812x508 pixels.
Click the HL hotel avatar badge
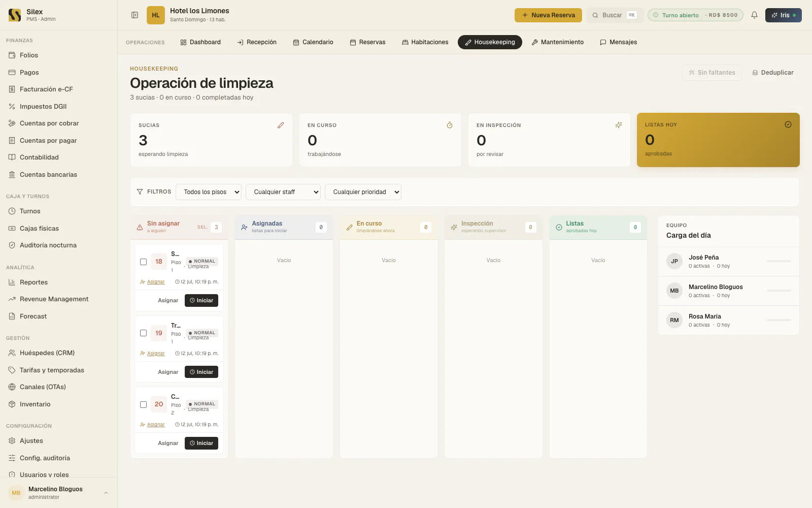click(156, 15)
